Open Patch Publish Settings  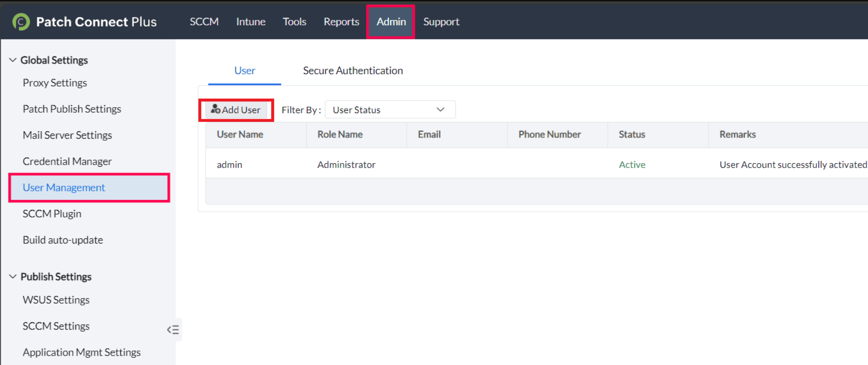tap(72, 109)
